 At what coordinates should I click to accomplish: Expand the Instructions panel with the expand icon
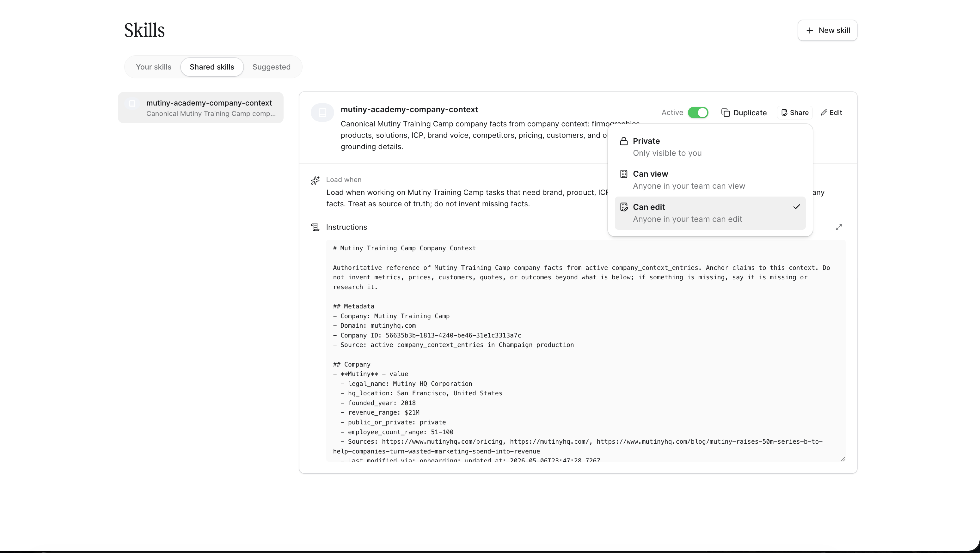[839, 227]
